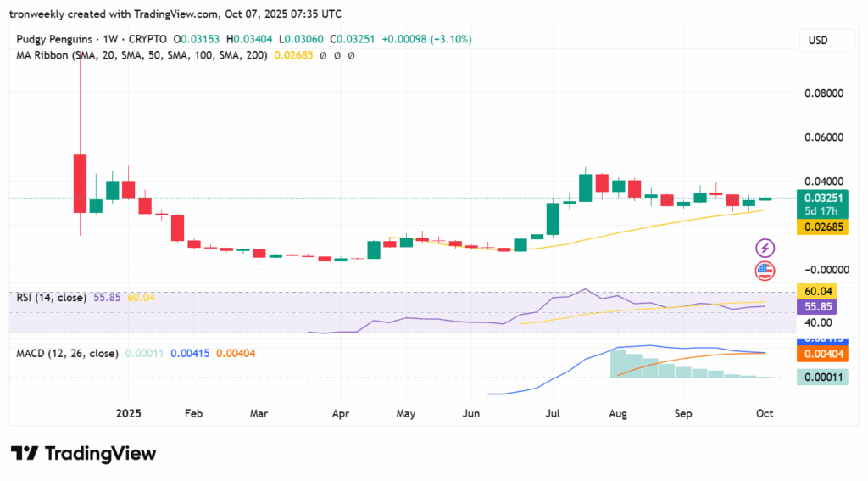Click the light green 0.00011 histogram label
This screenshot has width=868, height=481.
pos(821,377)
